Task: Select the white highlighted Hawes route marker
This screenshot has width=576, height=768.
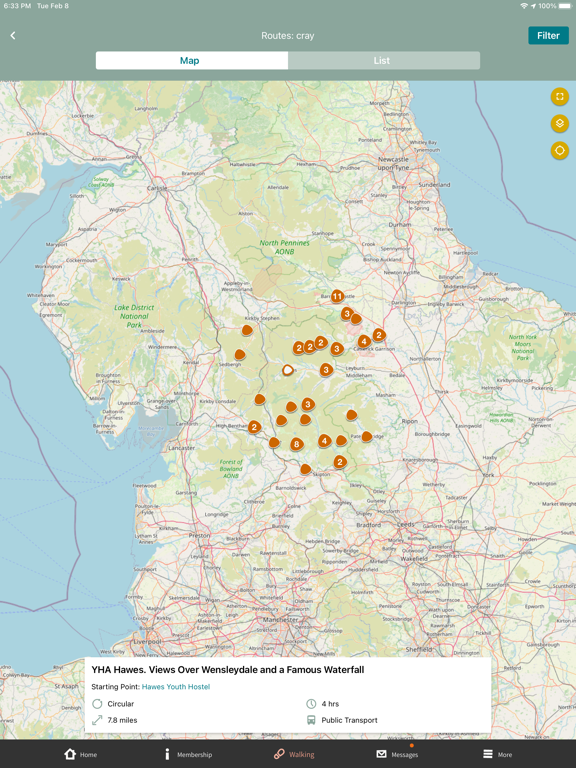Action: pyautogui.click(x=288, y=370)
